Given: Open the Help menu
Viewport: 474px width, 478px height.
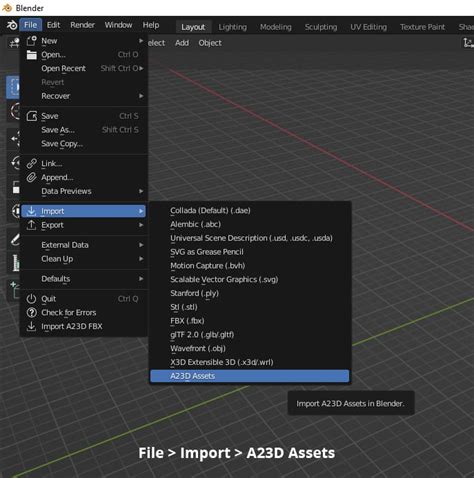Looking at the screenshot, I should [151, 25].
